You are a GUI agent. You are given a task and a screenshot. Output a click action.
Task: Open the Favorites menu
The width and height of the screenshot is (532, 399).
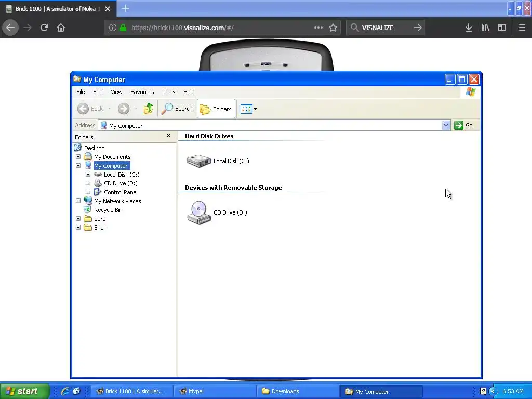tap(142, 92)
